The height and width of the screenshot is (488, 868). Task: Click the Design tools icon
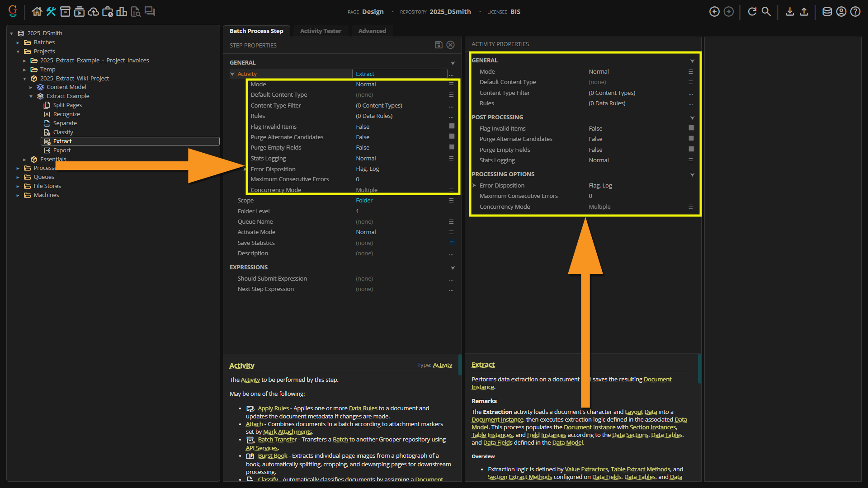point(51,12)
